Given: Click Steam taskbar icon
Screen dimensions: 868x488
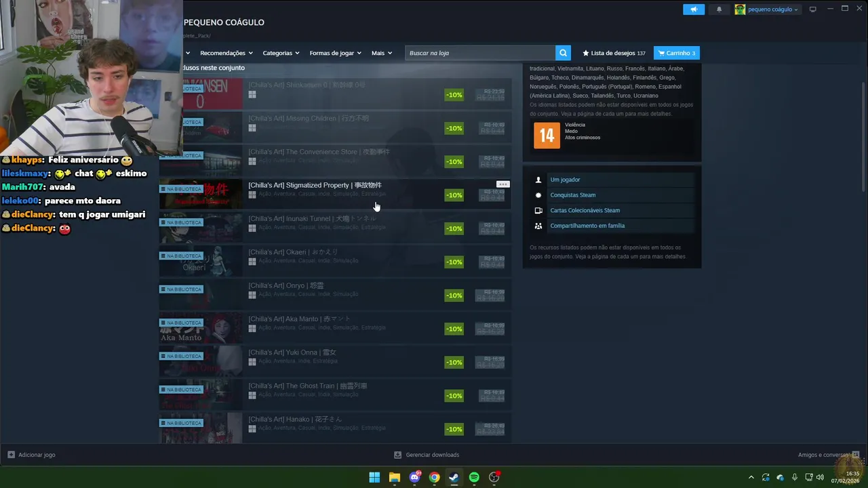Looking at the screenshot, I should 454,477.
